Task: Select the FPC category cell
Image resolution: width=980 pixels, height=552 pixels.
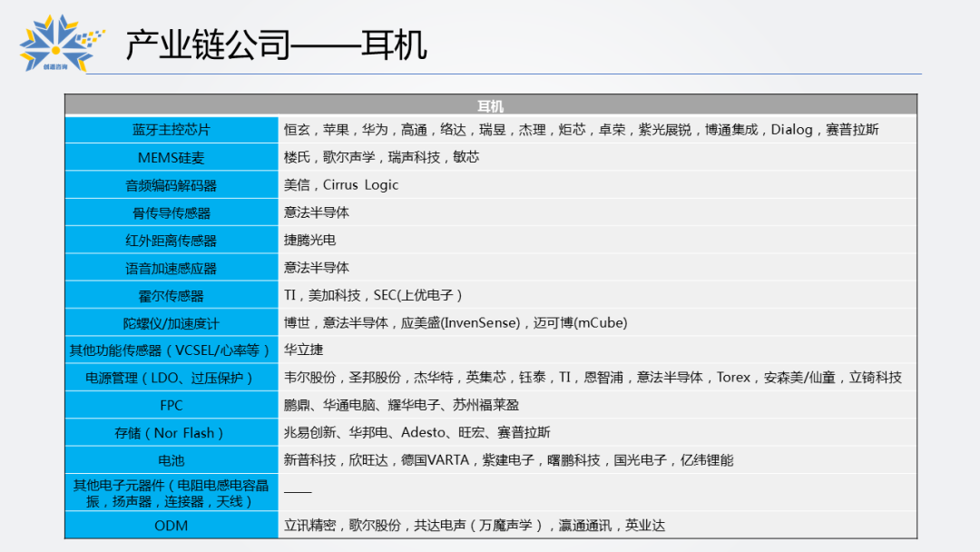Action: [171, 405]
